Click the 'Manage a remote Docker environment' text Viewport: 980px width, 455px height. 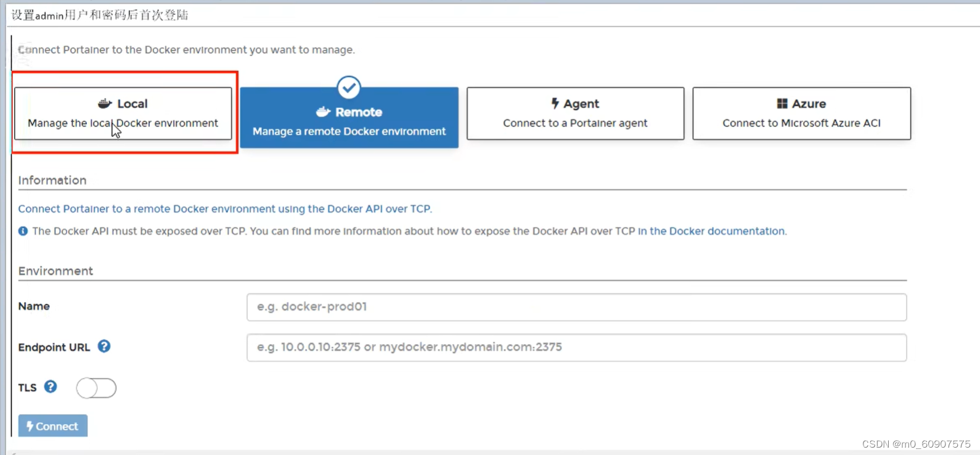click(349, 131)
